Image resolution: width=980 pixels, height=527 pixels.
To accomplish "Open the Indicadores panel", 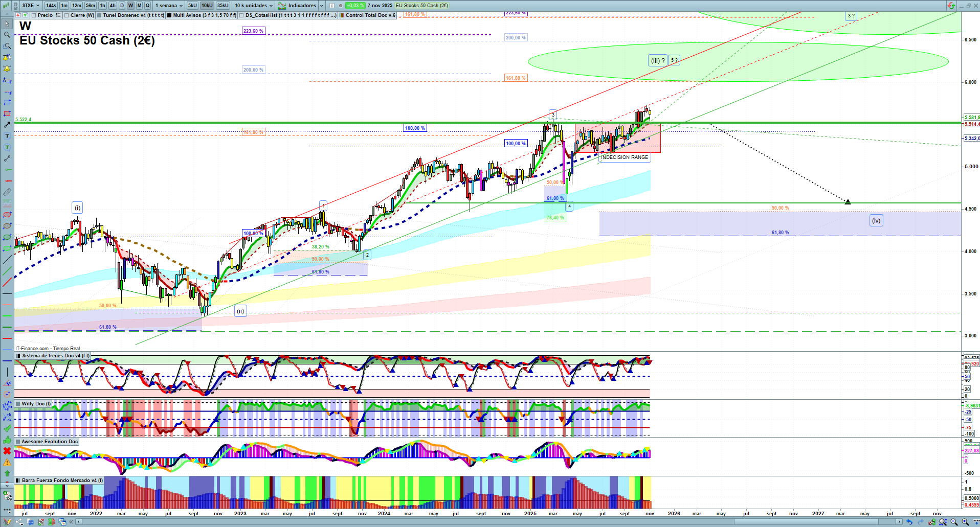I will (297, 6).
